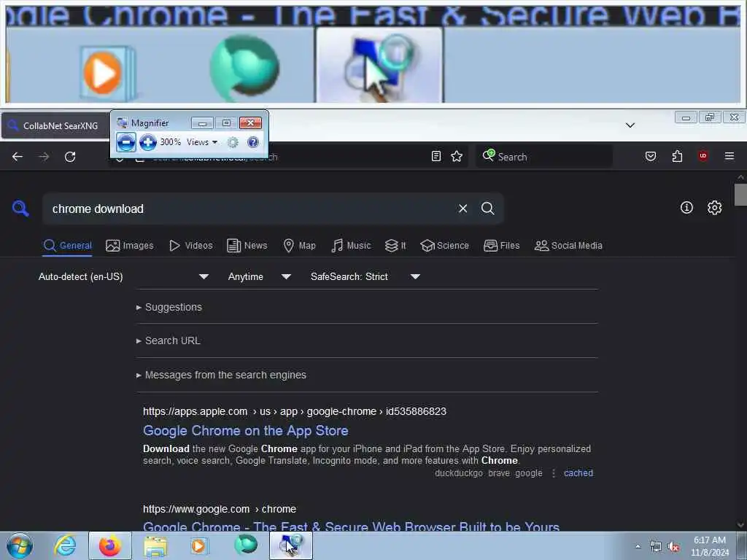Viewport: 747px width, 560px height.
Task: Open the network tray icon
Action: pyautogui.click(x=656, y=547)
